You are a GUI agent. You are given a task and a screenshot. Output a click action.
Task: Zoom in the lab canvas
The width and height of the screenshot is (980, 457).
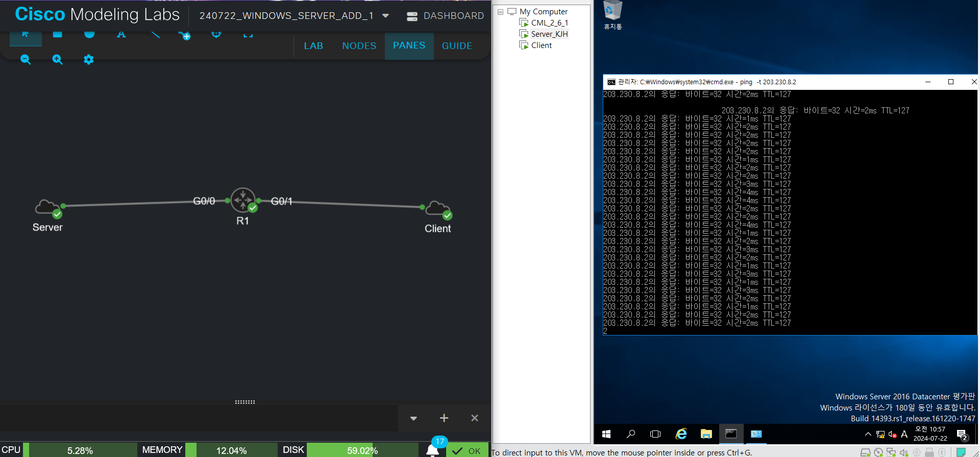tap(57, 60)
